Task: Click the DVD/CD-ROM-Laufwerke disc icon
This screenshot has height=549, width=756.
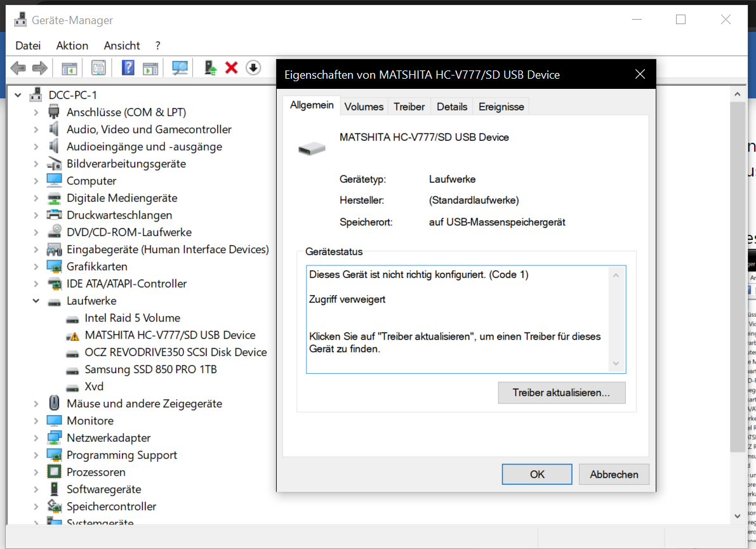Action: tap(55, 232)
